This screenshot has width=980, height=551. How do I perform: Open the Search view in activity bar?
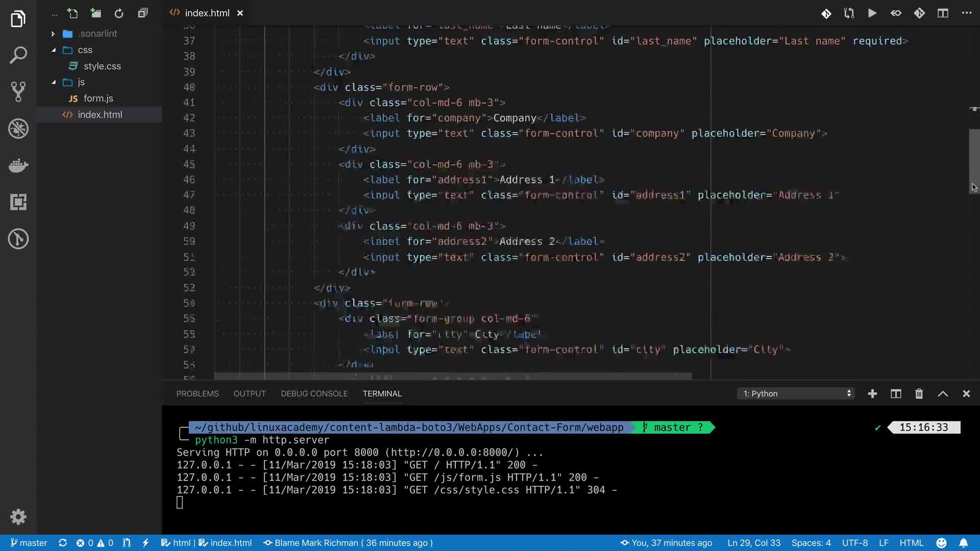[x=18, y=55]
